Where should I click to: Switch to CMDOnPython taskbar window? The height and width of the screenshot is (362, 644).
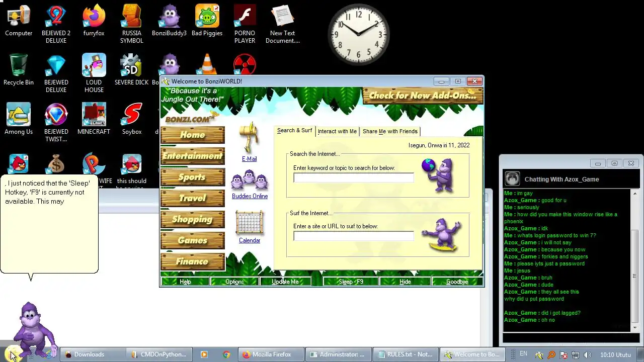coord(158,354)
